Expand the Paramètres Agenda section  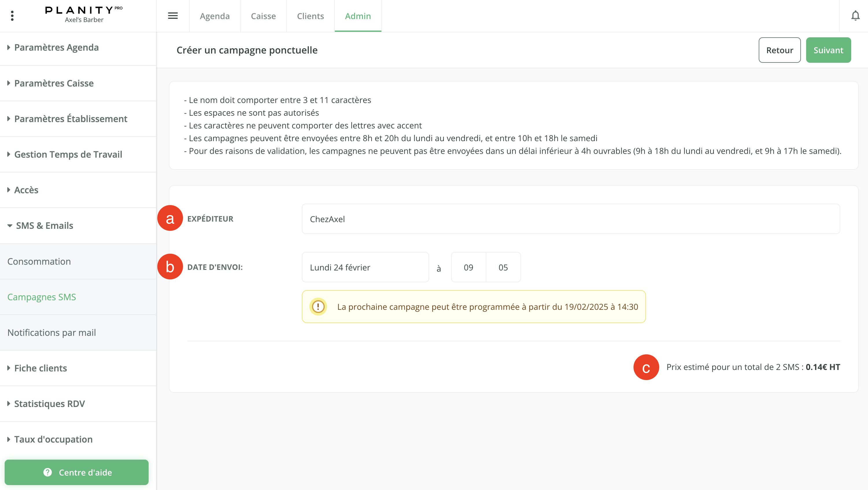pyautogui.click(x=56, y=47)
